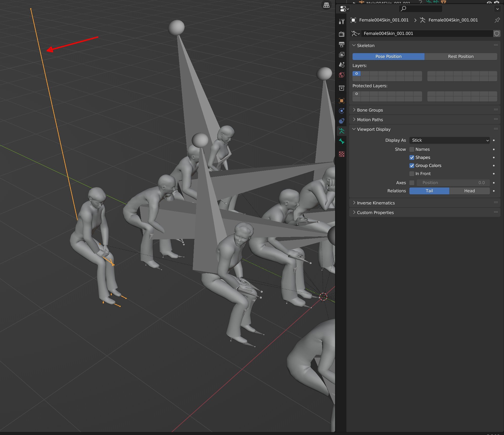The height and width of the screenshot is (435, 504).
Task: Animate Shapes property using its dot
Action: click(x=494, y=157)
